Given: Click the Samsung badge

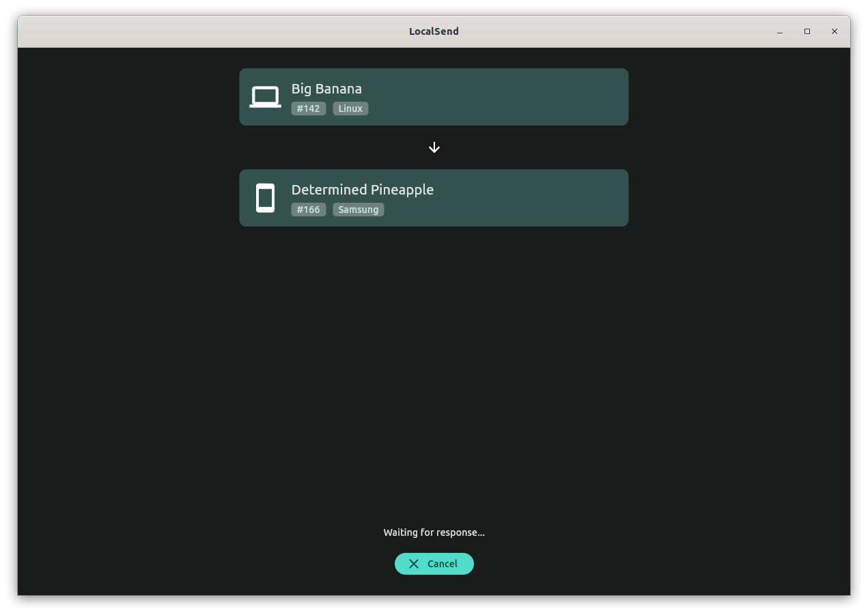Looking at the screenshot, I should click(358, 210).
